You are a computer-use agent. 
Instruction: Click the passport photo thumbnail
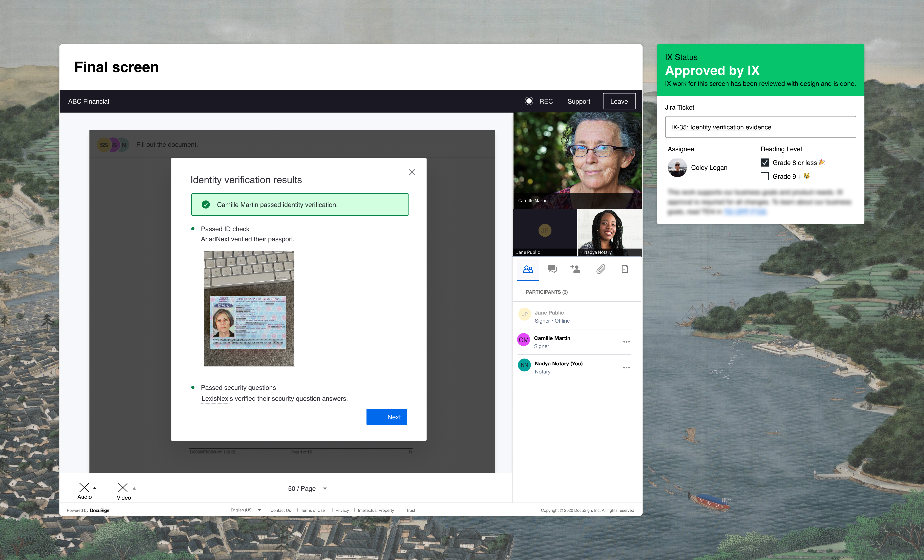coord(249,308)
